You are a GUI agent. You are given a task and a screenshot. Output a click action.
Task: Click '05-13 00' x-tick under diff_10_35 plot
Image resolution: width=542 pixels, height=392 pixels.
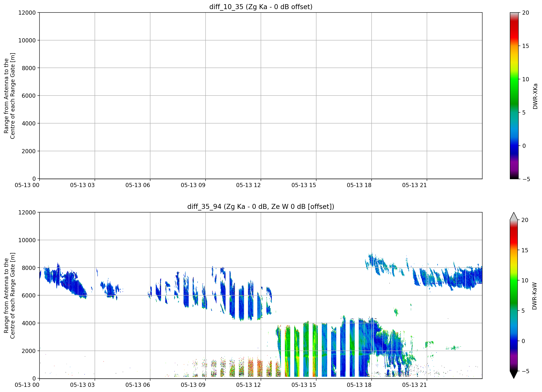27,185
